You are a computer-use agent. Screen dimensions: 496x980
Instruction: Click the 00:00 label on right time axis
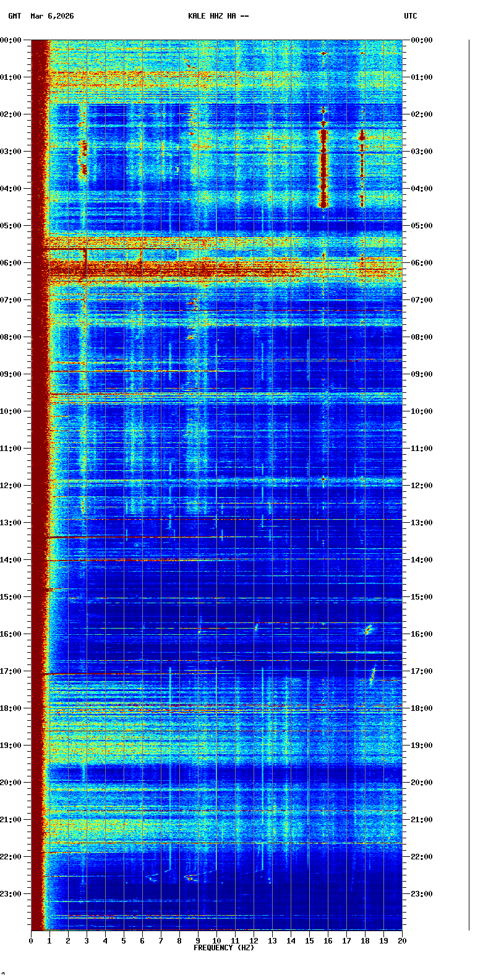422,40
